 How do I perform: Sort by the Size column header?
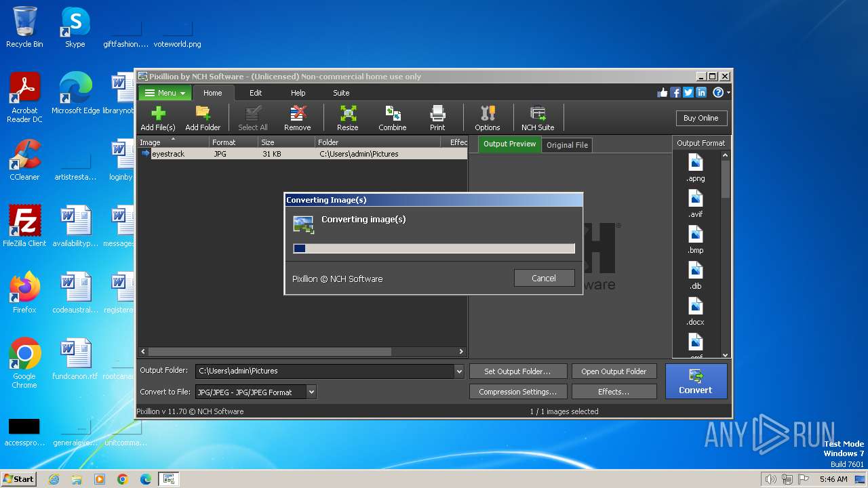287,142
